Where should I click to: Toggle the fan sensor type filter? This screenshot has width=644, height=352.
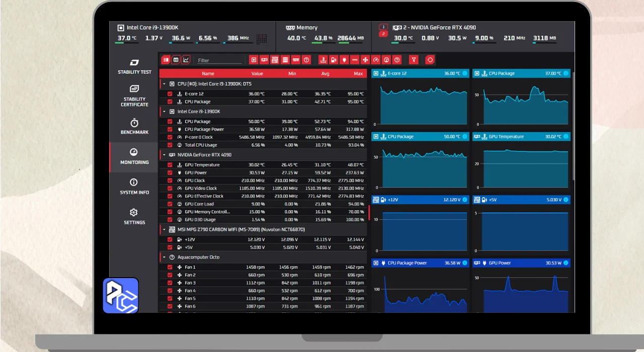365,60
